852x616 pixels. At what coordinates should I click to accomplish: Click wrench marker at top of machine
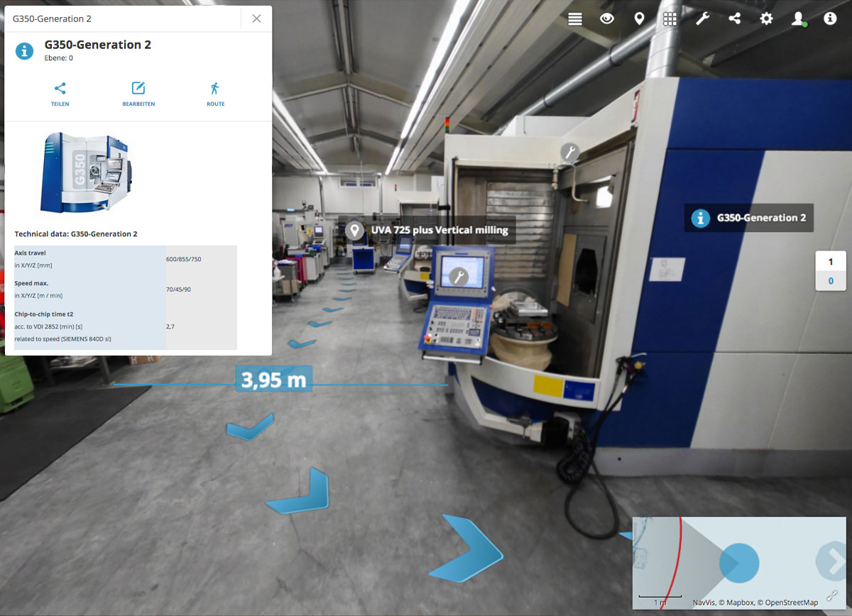click(569, 151)
